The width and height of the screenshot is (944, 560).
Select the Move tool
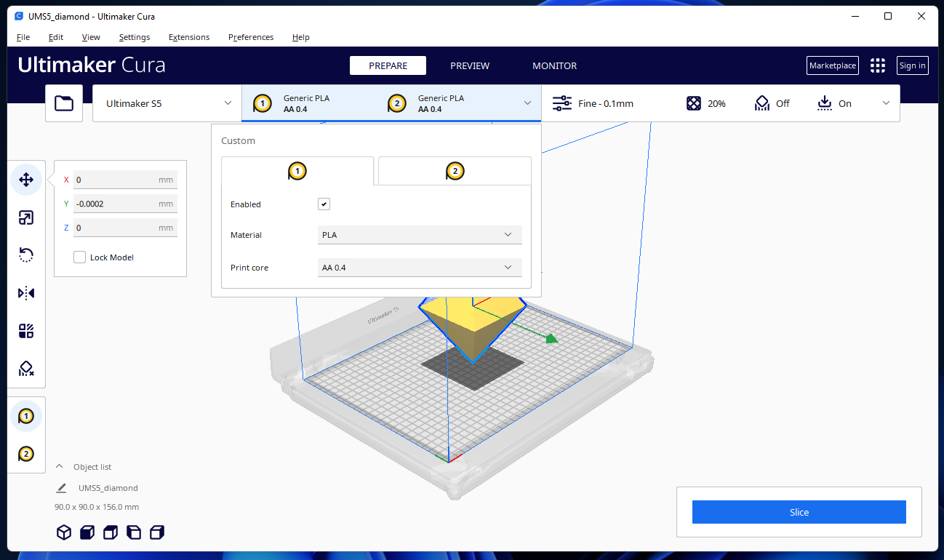point(26,180)
